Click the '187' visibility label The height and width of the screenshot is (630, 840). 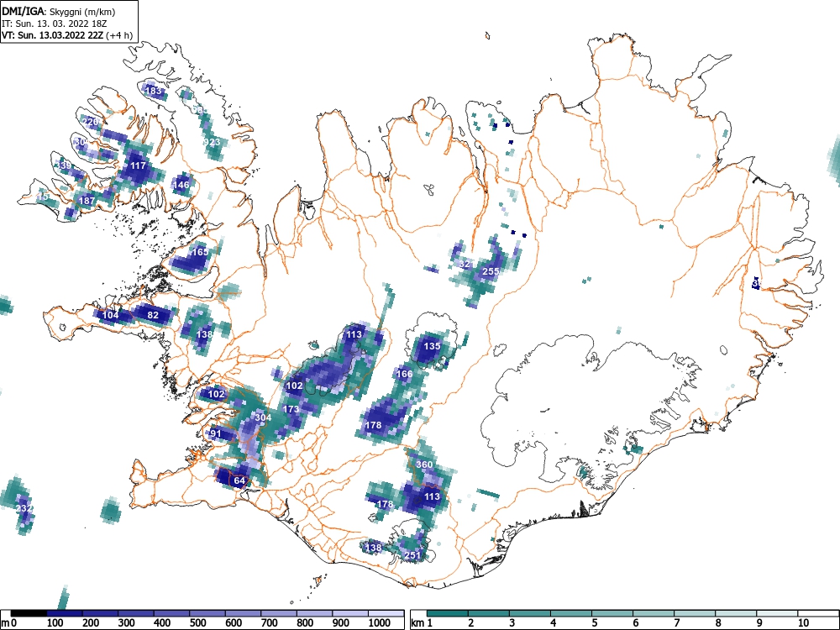(x=87, y=201)
